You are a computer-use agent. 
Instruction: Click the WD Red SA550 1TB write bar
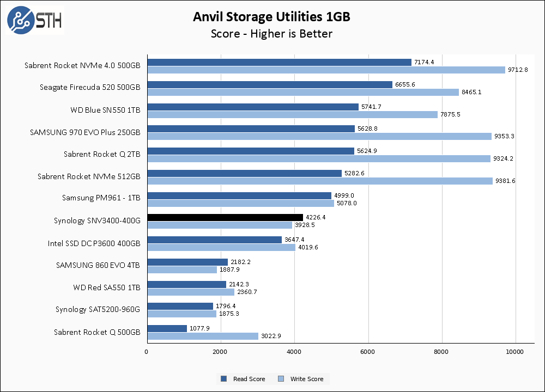[x=190, y=292]
